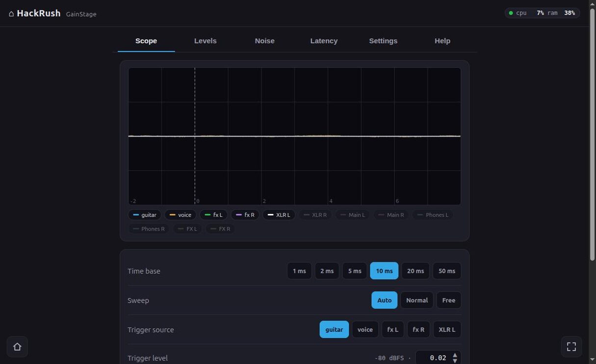596x364 pixels.
Task: Enable the Main L trace
Action: pyautogui.click(x=353, y=215)
